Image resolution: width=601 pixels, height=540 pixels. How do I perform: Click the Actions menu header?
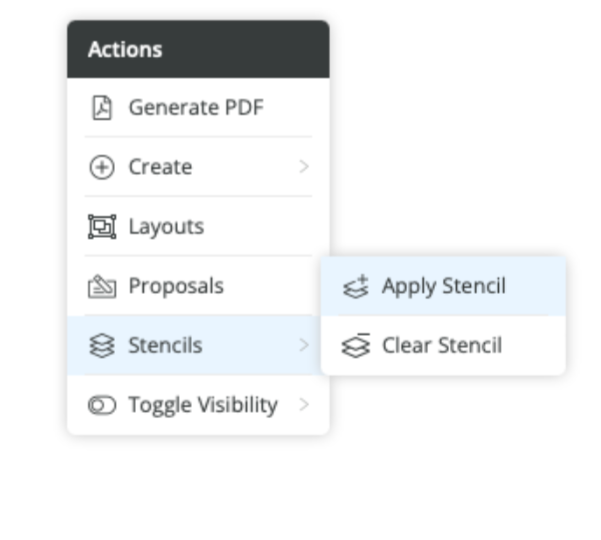click(198, 49)
